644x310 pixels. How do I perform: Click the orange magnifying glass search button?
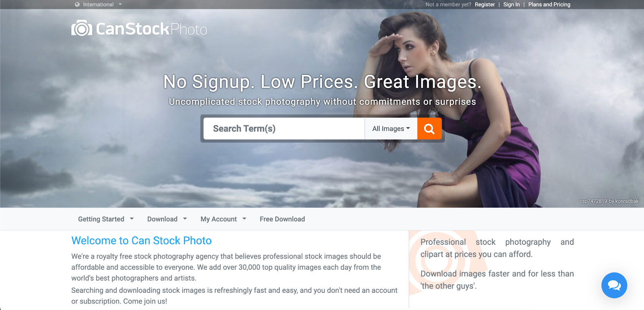429,128
